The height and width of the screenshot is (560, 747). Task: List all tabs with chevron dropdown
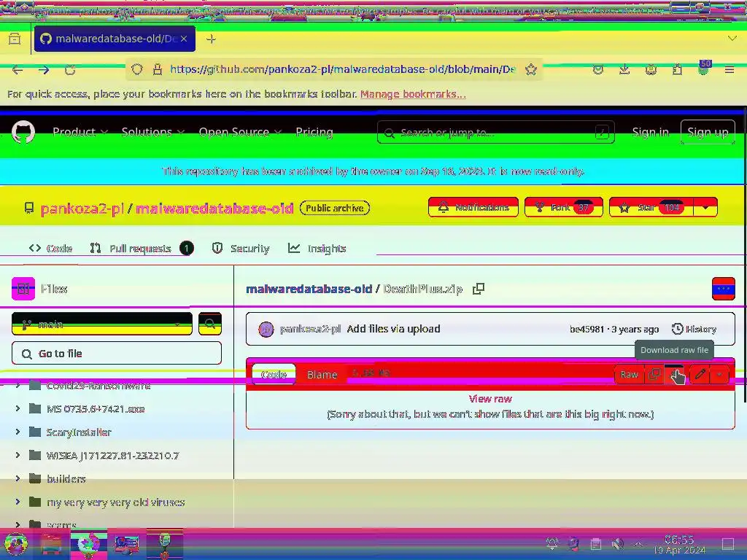(x=732, y=39)
